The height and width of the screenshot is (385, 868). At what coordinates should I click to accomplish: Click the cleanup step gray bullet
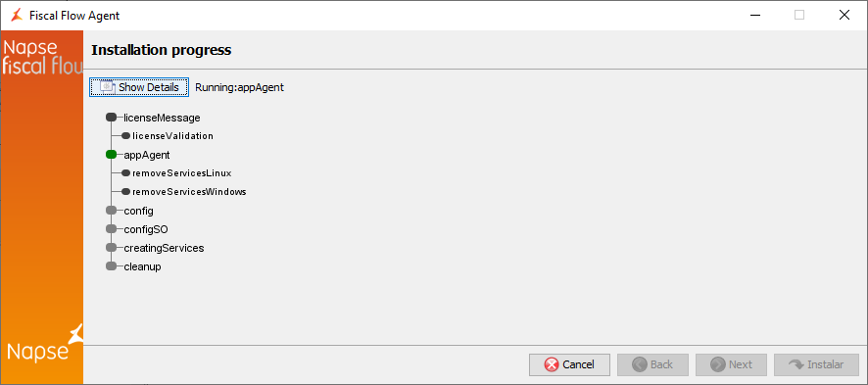pyautogui.click(x=111, y=266)
